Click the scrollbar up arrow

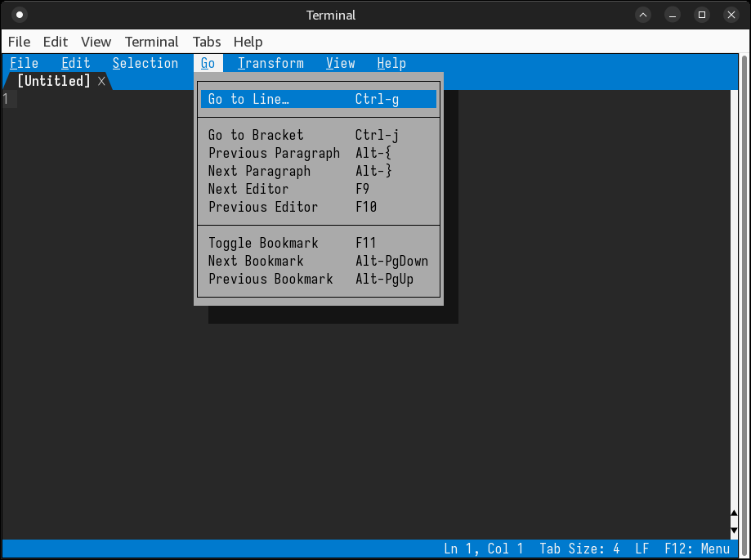coord(734,514)
